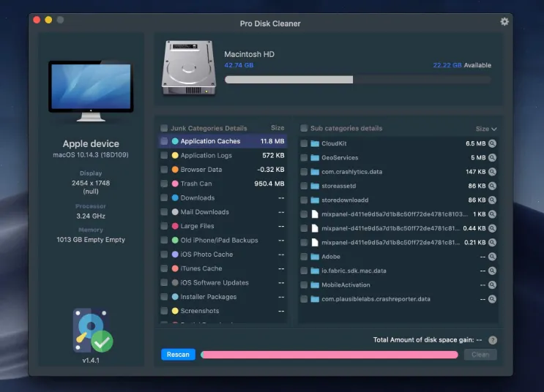Click the storedownloadd folder name
This screenshot has height=392, width=544.
pyautogui.click(x=345, y=200)
